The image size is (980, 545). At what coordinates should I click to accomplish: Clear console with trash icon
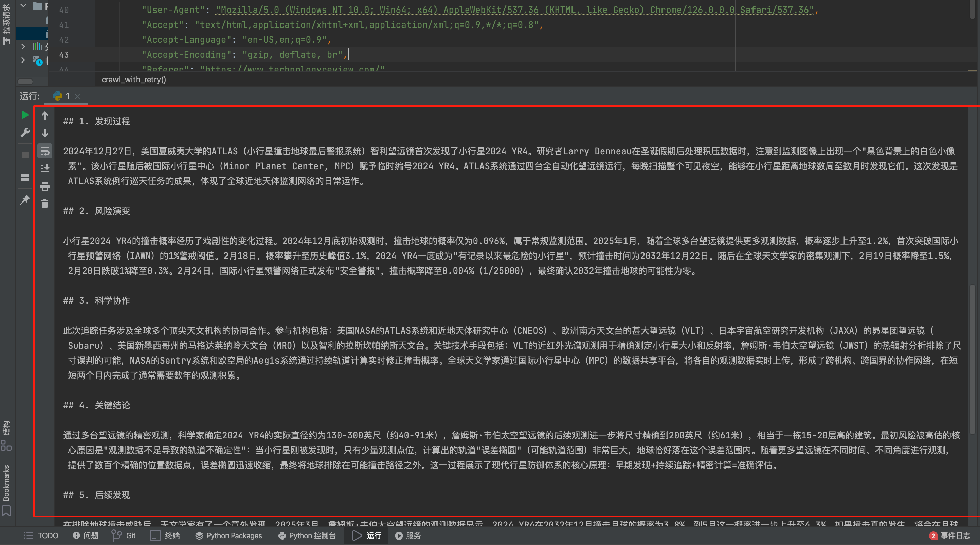pos(44,204)
